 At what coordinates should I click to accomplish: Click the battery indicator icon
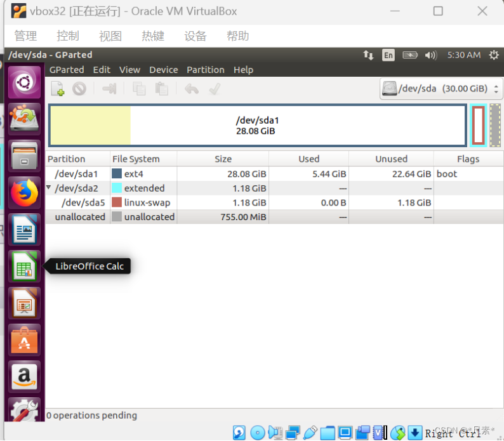tap(410, 55)
